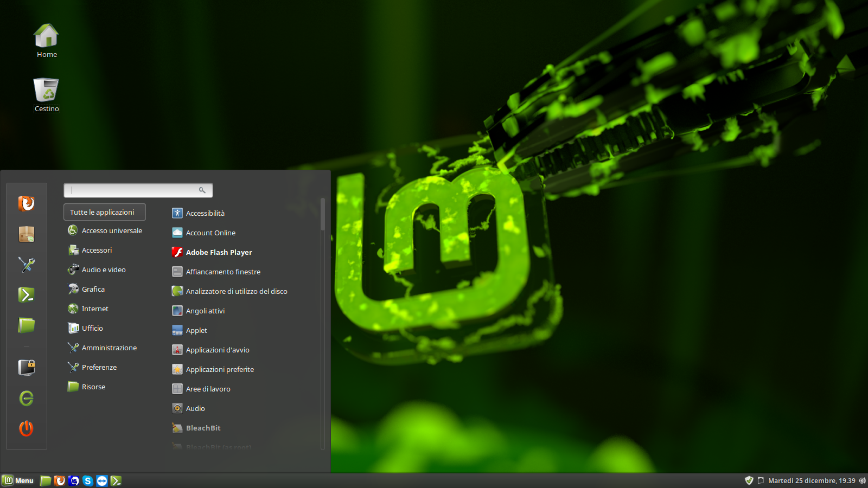Select the Accesso universale category
This screenshot has width=868, height=488.
pyautogui.click(x=105, y=230)
